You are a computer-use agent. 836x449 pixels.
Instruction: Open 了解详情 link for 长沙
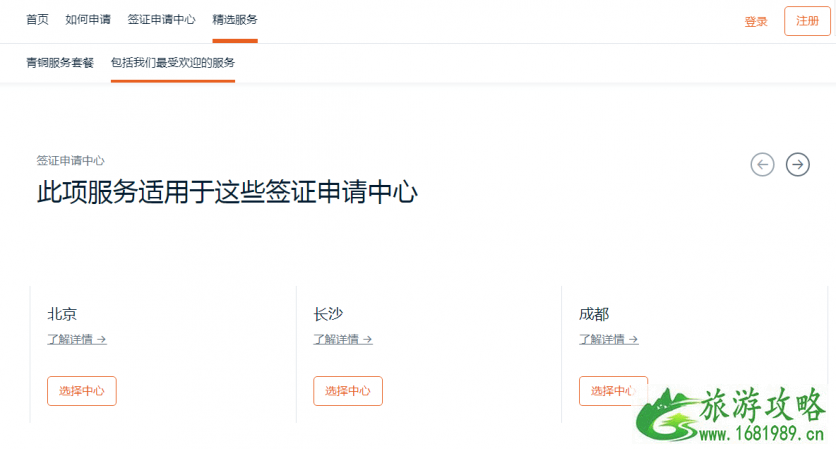pos(343,339)
